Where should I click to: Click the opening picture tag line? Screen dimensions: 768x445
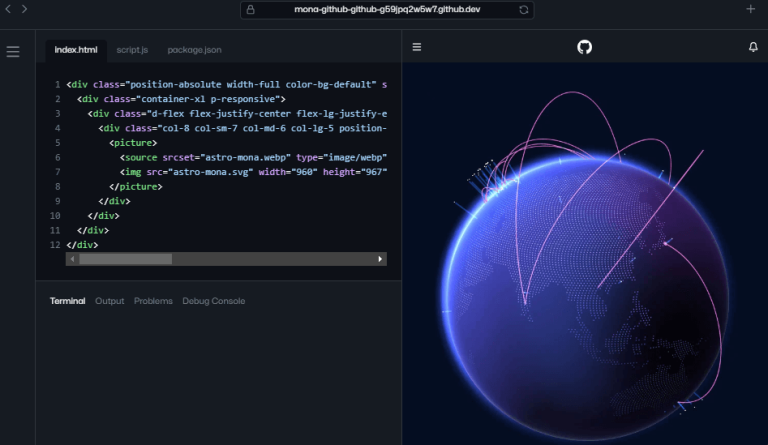(133, 143)
